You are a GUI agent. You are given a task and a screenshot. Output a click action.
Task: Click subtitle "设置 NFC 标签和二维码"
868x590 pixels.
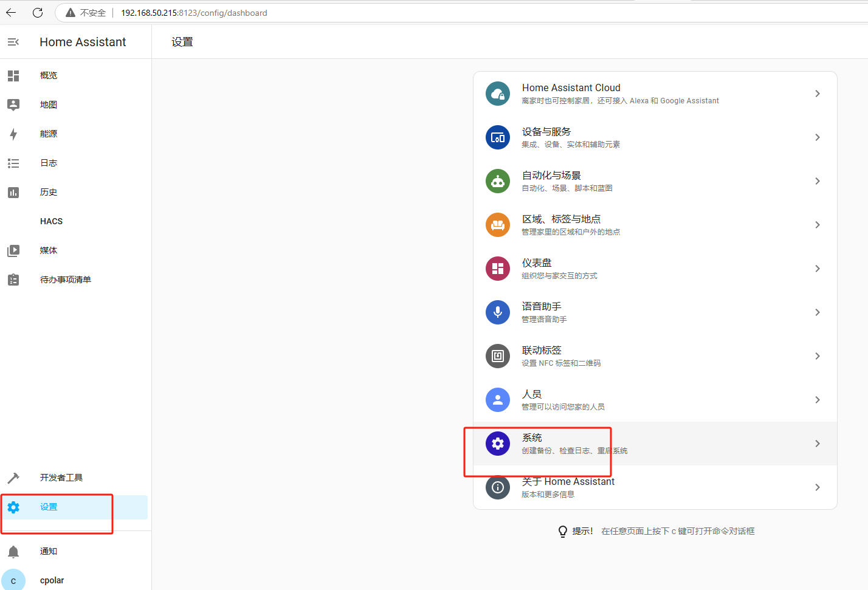click(x=561, y=363)
